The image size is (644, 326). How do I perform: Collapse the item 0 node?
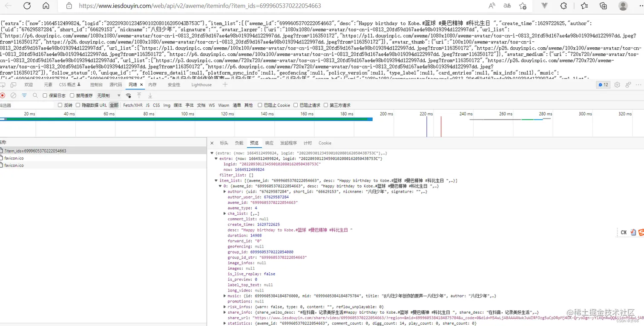(x=221, y=186)
